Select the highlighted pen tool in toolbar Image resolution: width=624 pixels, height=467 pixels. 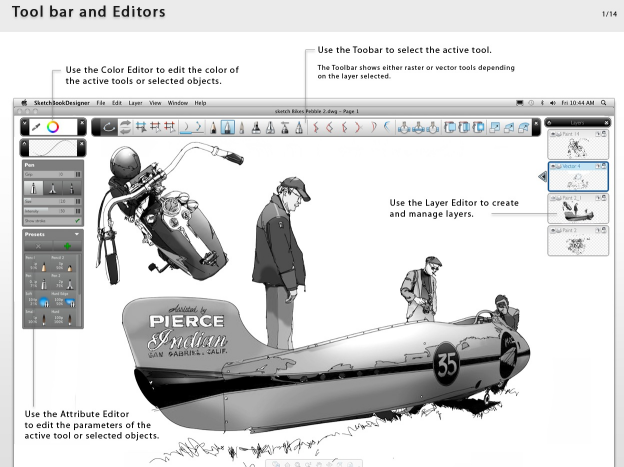tap(228, 127)
